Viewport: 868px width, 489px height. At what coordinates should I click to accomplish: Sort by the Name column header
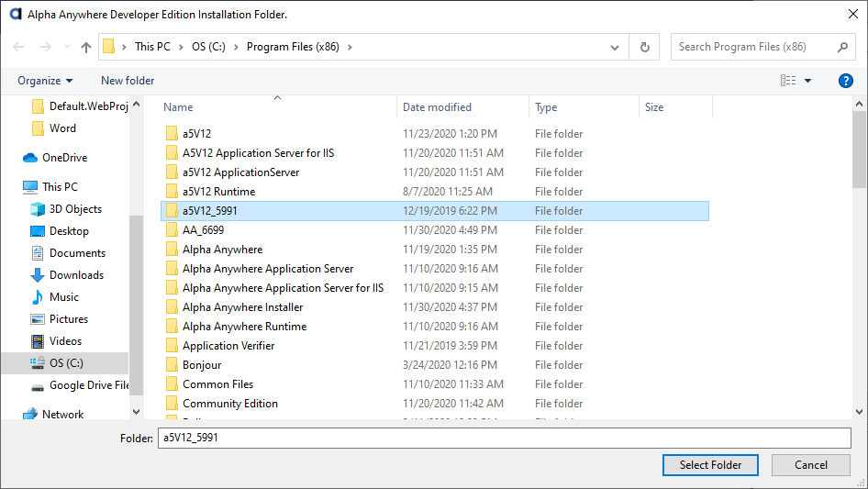(178, 107)
